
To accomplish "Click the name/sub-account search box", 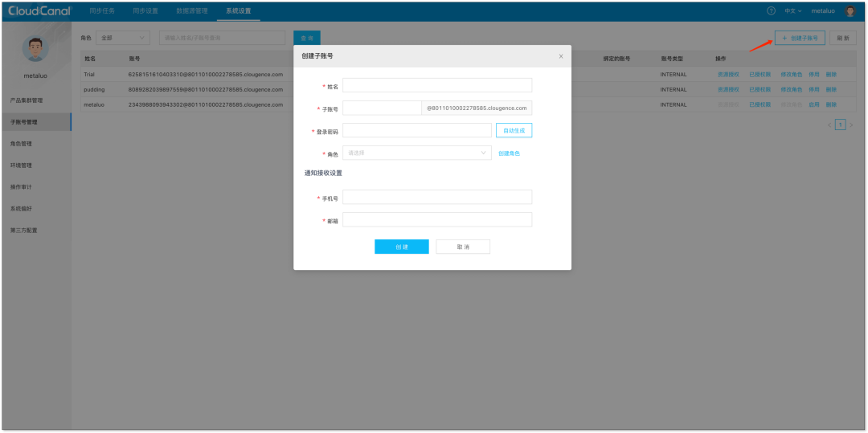I will click(223, 38).
